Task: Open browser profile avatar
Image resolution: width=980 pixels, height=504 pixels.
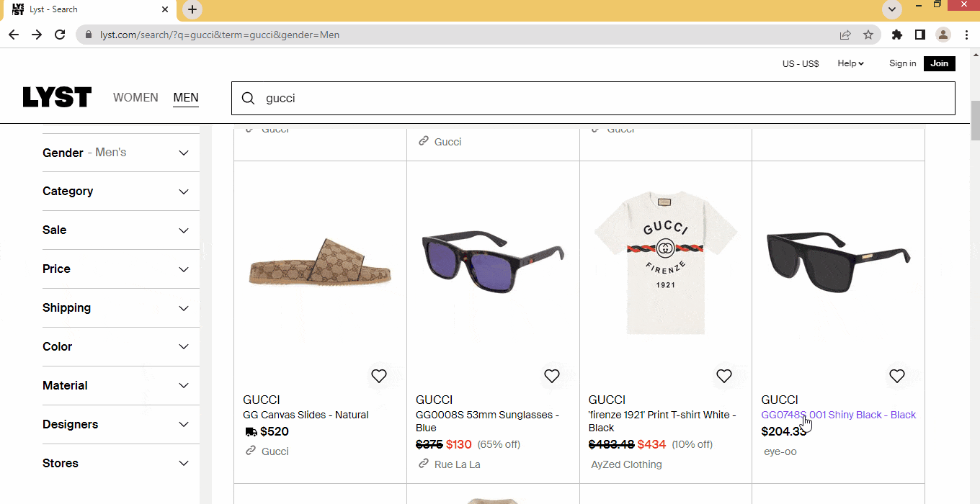Action: [943, 35]
